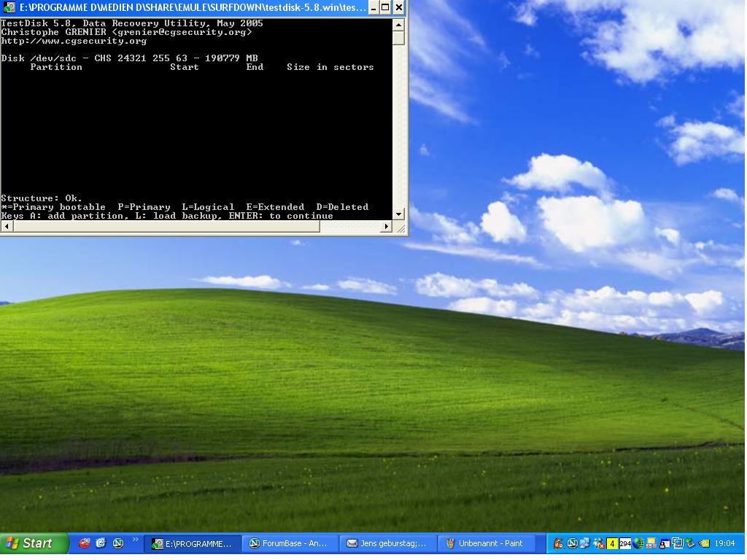
Task: Click the white '294' tray icon
Action: [x=625, y=543]
